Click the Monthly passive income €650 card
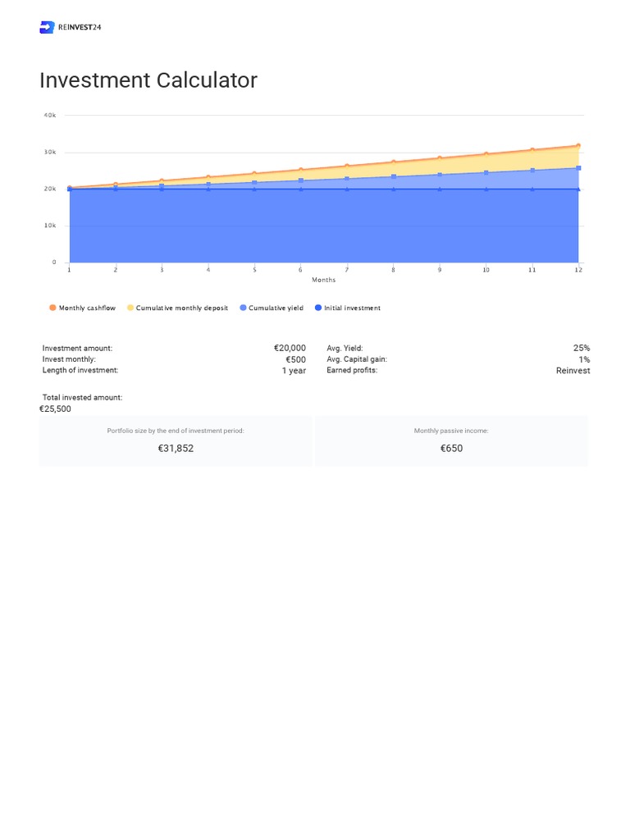This screenshot has width=630, height=840. pos(451,441)
